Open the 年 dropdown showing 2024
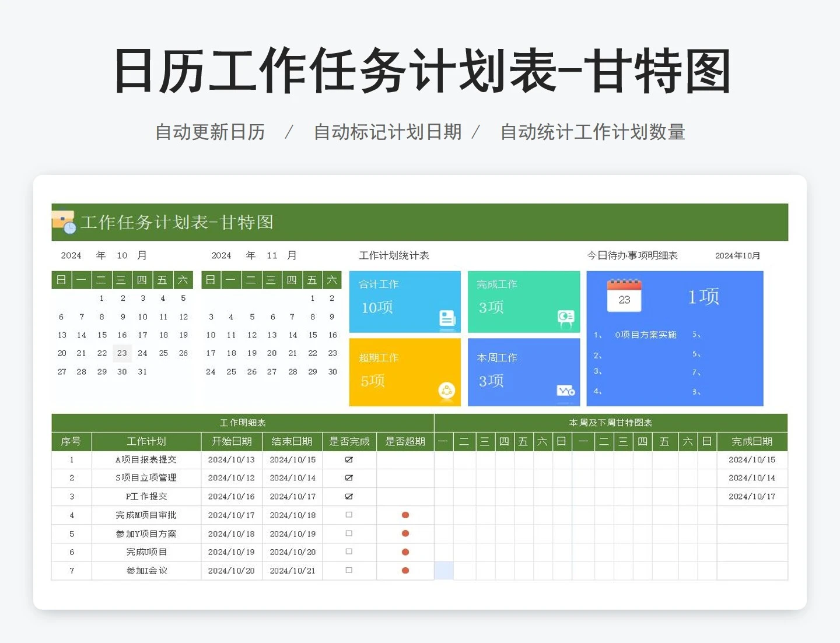This screenshot has height=643, width=840. pos(71,255)
